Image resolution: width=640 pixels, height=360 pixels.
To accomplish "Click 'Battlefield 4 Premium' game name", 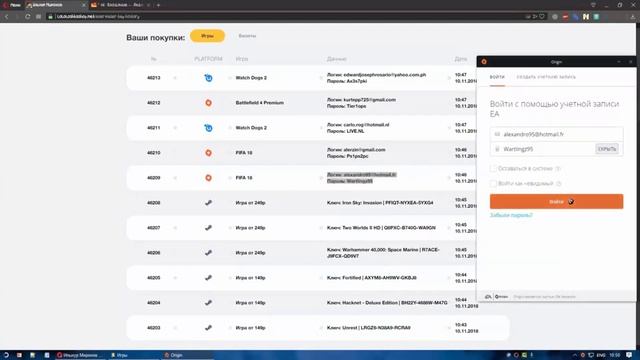I will pyautogui.click(x=260, y=103).
